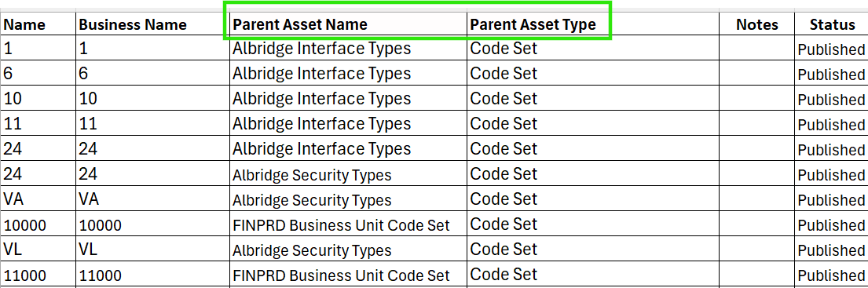Image resolution: width=868 pixels, height=288 pixels.
Task: Select Code Set cell in the VL row
Action: [592, 250]
